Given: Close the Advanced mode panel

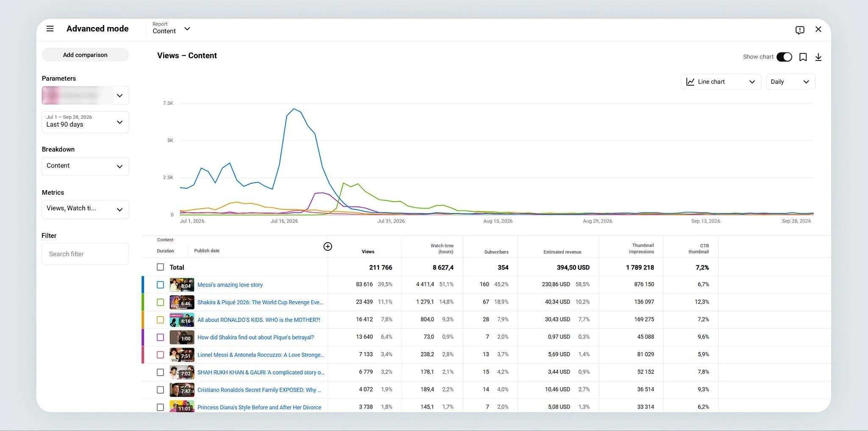Looking at the screenshot, I should 818,29.
